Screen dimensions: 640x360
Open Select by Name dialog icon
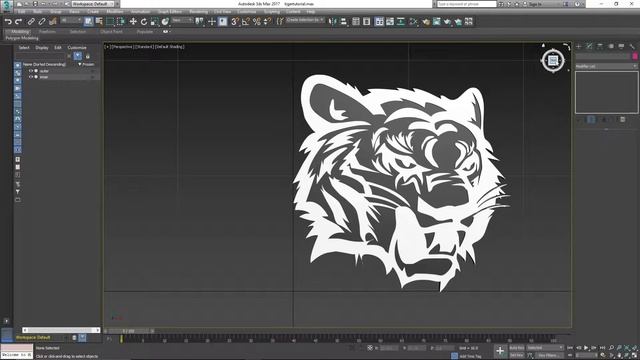(99, 22)
